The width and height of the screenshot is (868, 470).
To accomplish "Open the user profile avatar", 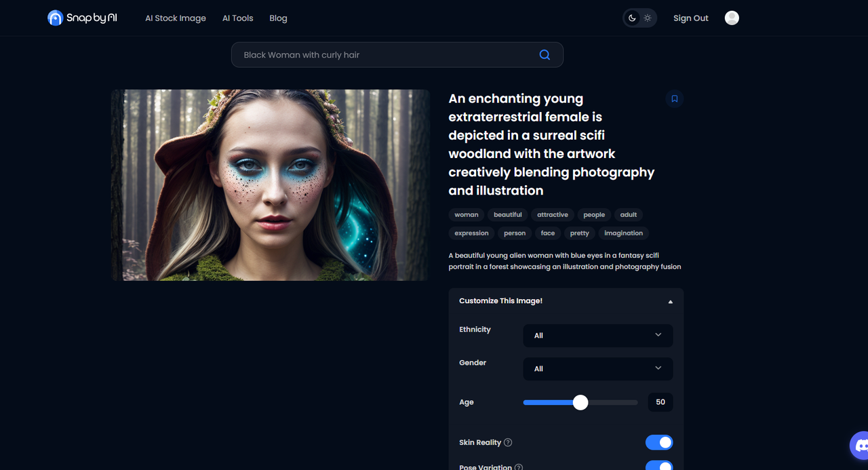I will point(732,18).
